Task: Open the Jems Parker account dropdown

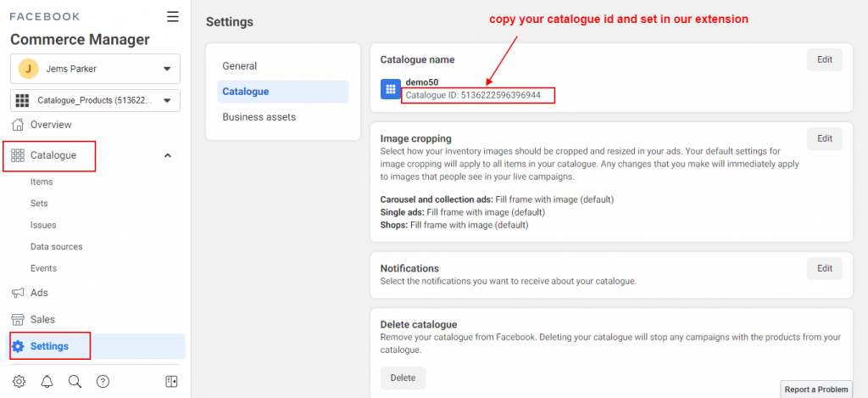Action: pos(95,69)
